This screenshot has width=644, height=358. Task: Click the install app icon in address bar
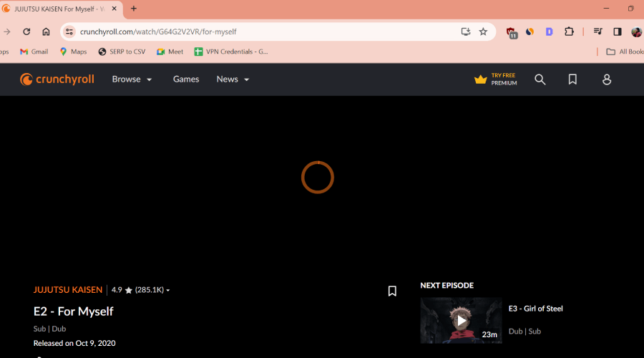[465, 32]
